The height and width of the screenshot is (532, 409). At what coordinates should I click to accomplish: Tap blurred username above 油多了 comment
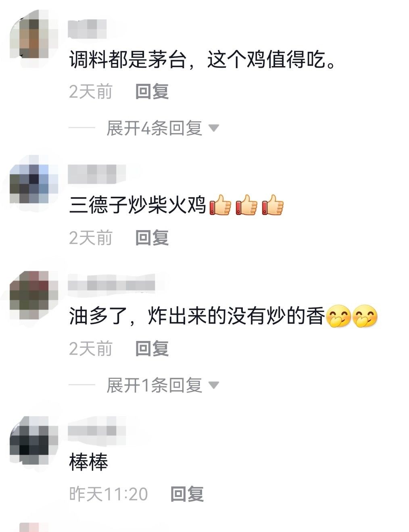tap(112, 283)
